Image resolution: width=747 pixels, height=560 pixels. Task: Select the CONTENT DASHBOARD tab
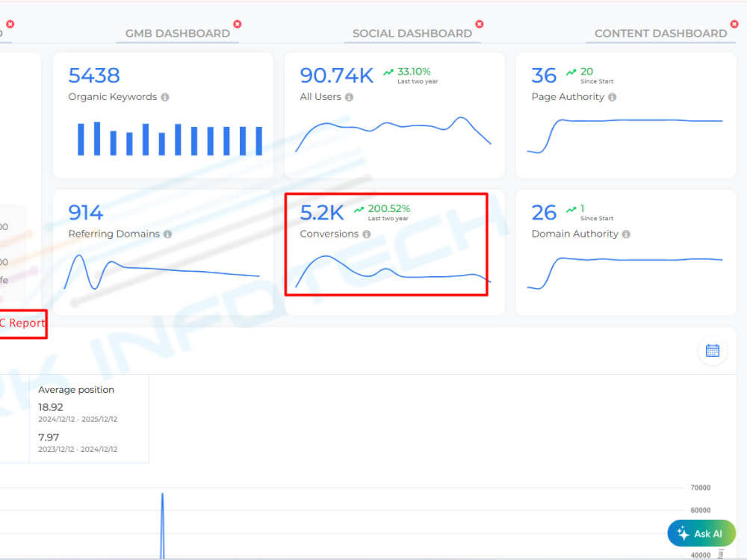(x=661, y=34)
